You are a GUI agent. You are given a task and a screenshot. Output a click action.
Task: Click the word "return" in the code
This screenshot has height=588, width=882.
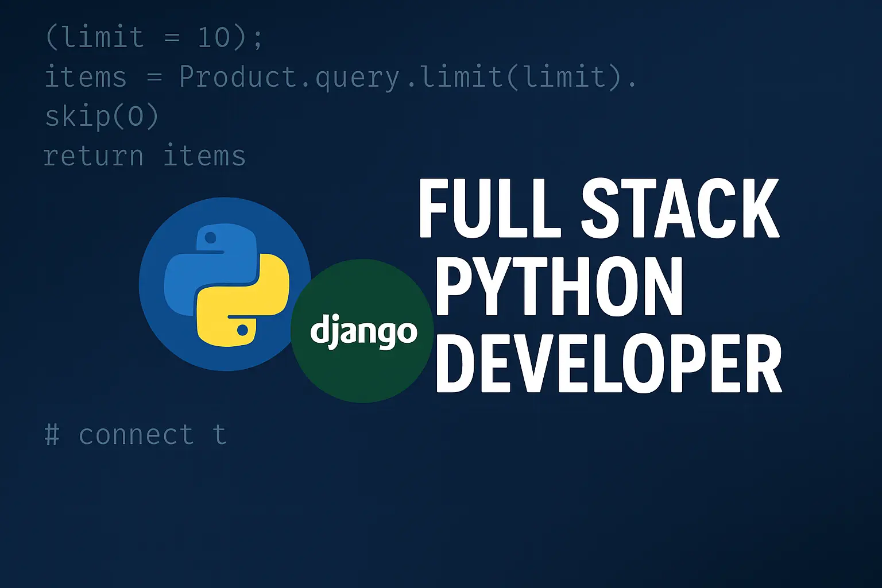pos(94,156)
